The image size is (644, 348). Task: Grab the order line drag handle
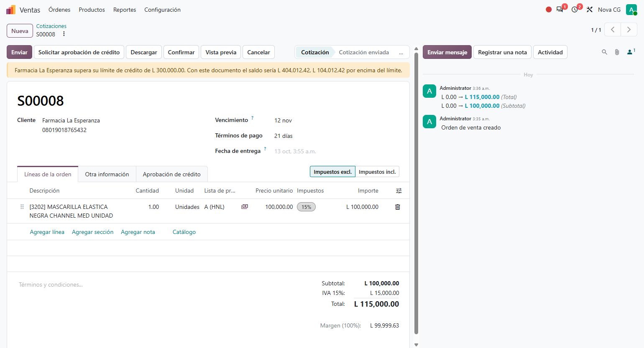pos(22,207)
